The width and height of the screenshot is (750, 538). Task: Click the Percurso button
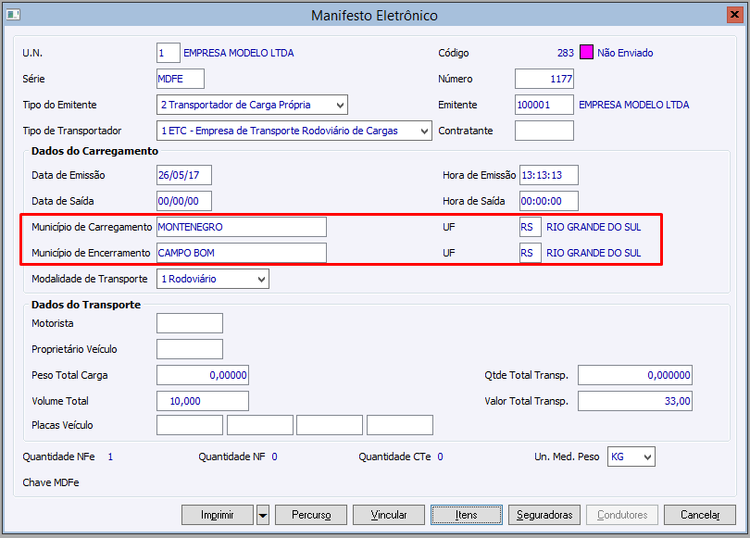point(311,515)
